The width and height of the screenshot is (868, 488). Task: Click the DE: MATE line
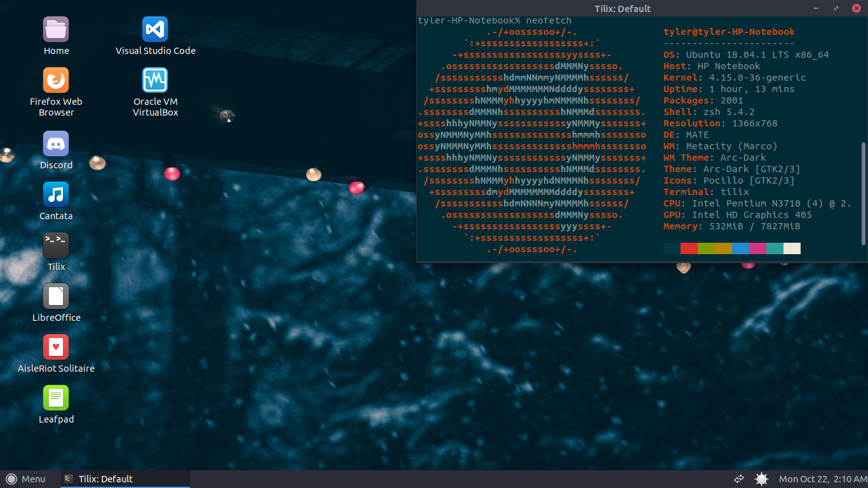686,135
